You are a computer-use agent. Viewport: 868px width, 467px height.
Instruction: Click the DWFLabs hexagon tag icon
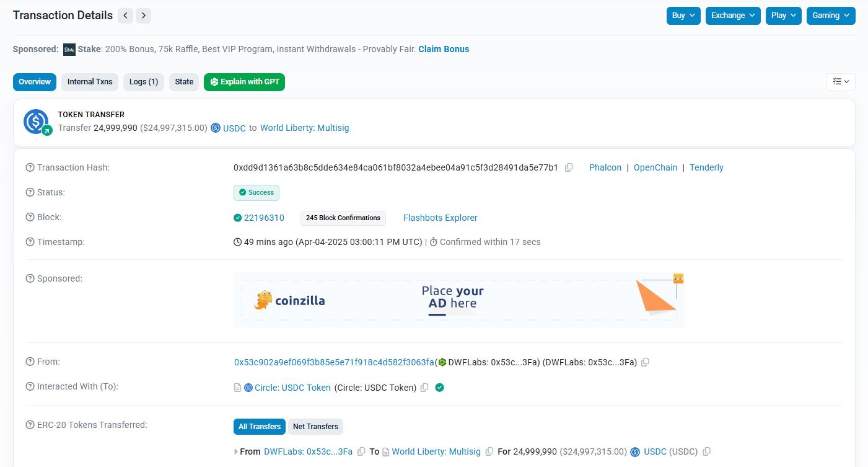tap(442, 362)
